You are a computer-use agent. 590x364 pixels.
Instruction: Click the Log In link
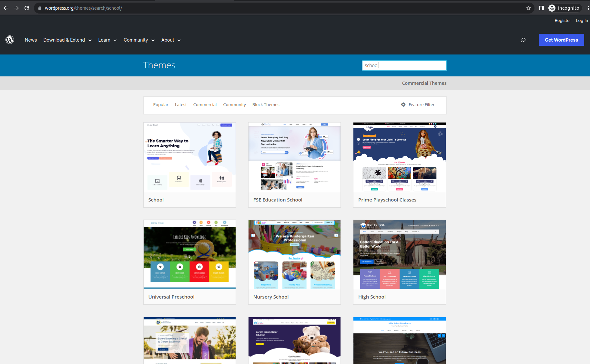582,20
